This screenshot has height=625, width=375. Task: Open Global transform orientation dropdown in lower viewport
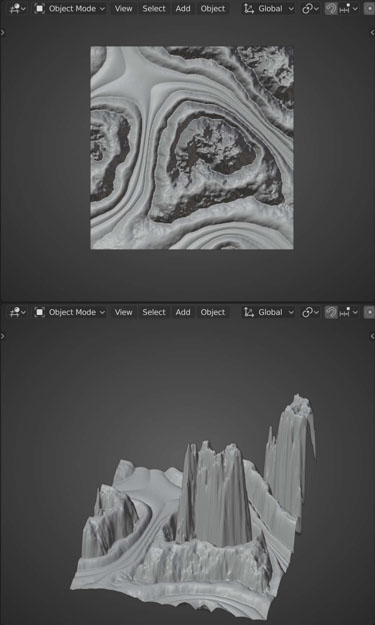269,312
